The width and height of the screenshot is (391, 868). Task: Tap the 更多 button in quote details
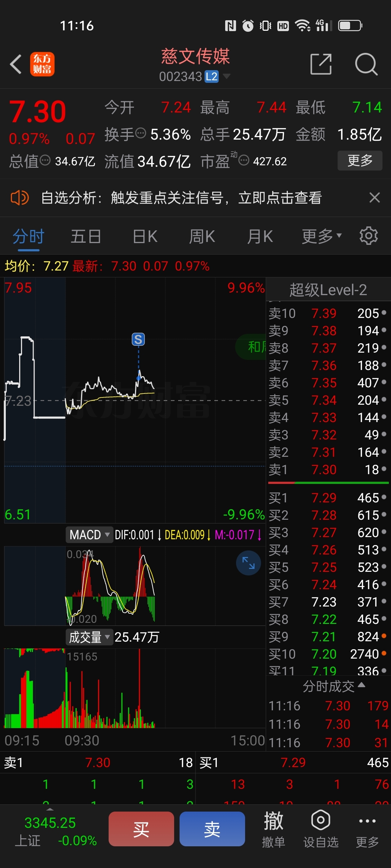point(360,160)
